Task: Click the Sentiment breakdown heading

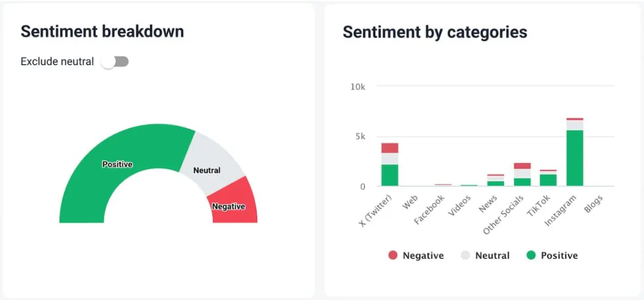Action: pos(102,31)
